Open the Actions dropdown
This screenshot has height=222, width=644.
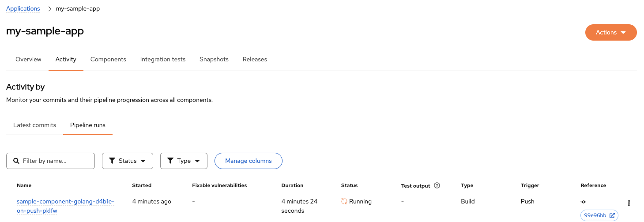[x=611, y=32]
